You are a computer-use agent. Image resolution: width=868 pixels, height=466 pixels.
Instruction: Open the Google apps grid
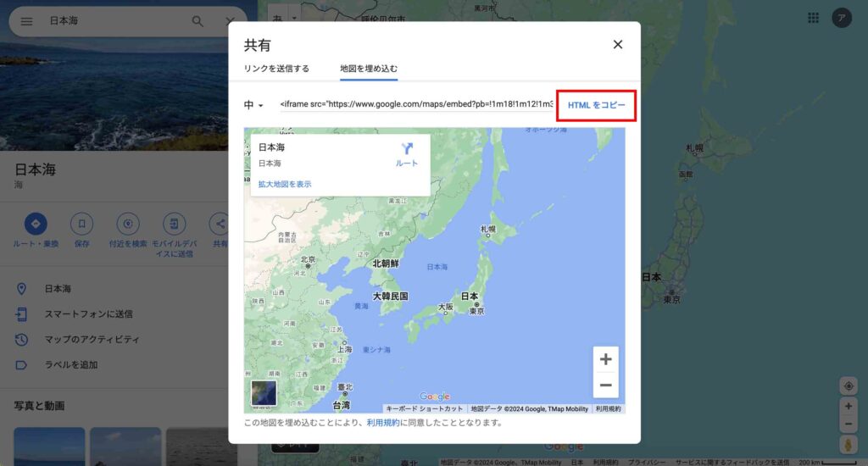pos(813,19)
